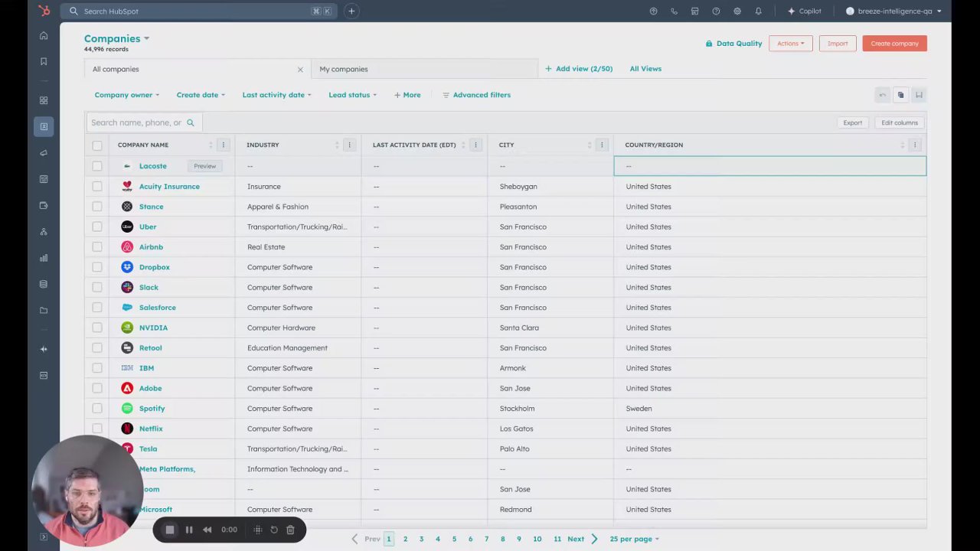
Task: Open the Company owner filter dropdown
Action: point(127,95)
